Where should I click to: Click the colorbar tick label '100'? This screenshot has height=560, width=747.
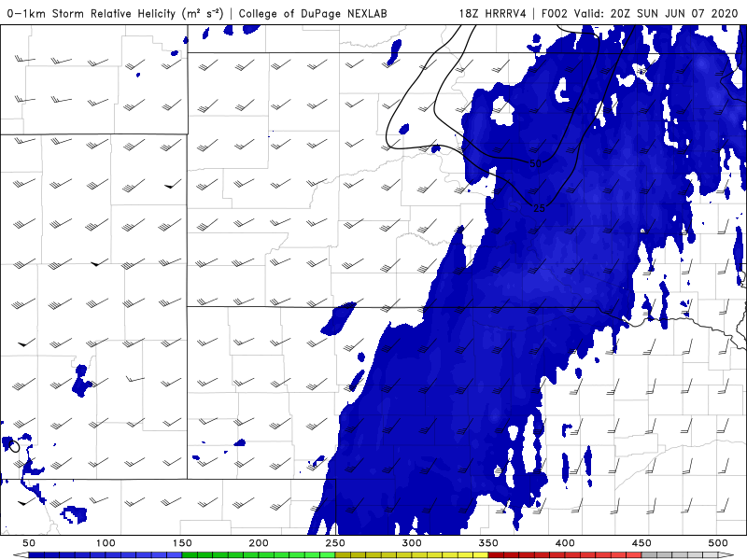click(106, 543)
